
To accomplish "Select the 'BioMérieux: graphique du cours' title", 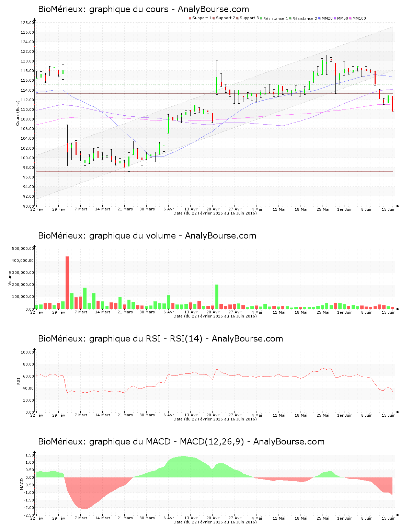I will [x=103, y=9].
